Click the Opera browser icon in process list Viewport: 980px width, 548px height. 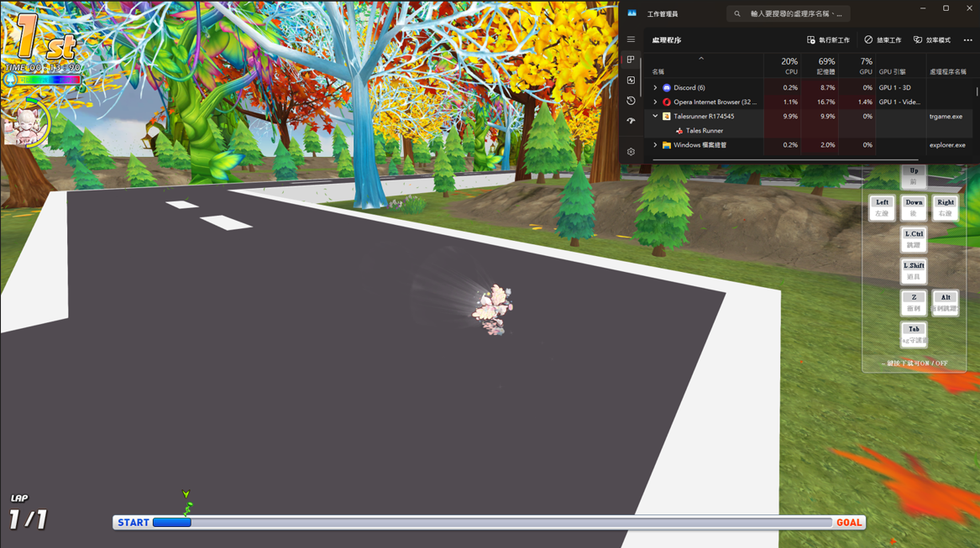pyautogui.click(x=666, y=102)
